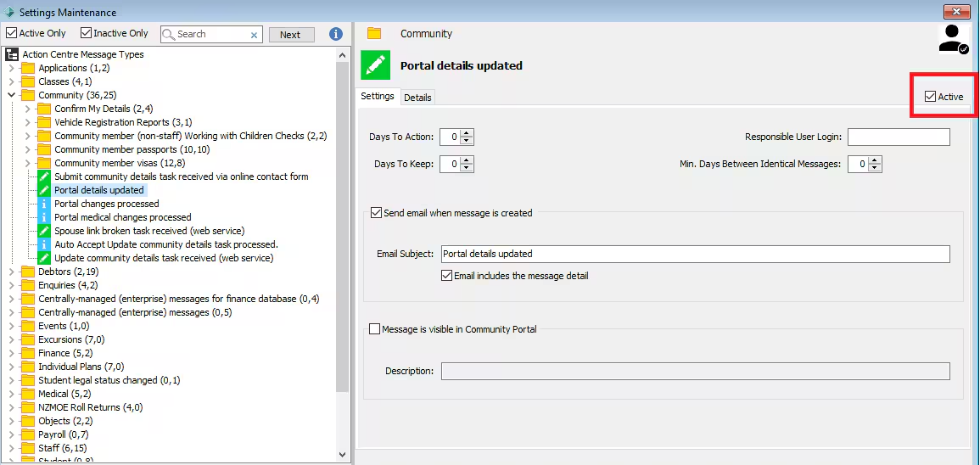Close the Settings Maintenance window
Image resolution: width=980 pixels, height=465 pixels.
[957, 12]
